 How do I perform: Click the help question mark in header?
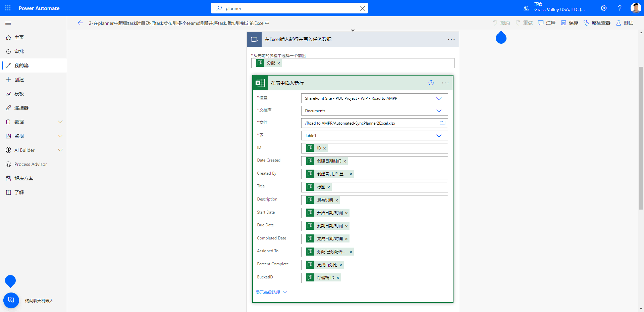[x=620, y=8]
